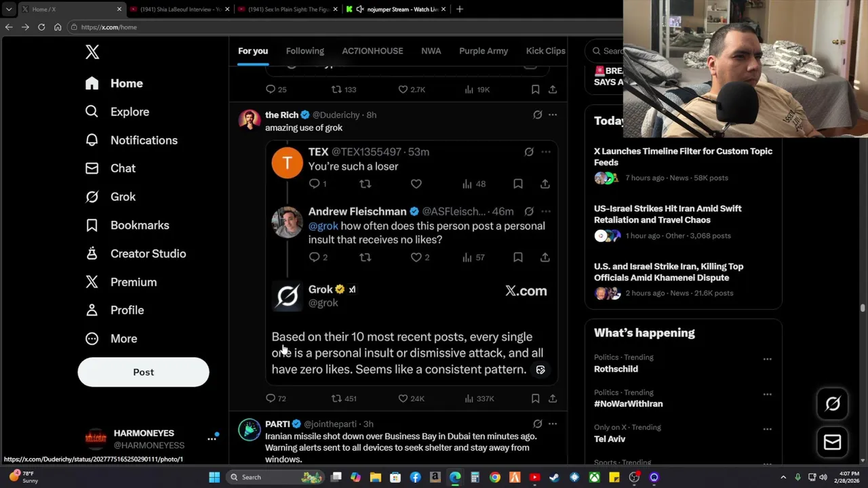Open the Grok action on the Rich's post
The image size is (868, 488).
pyautogui.click(x=538, y=115)
